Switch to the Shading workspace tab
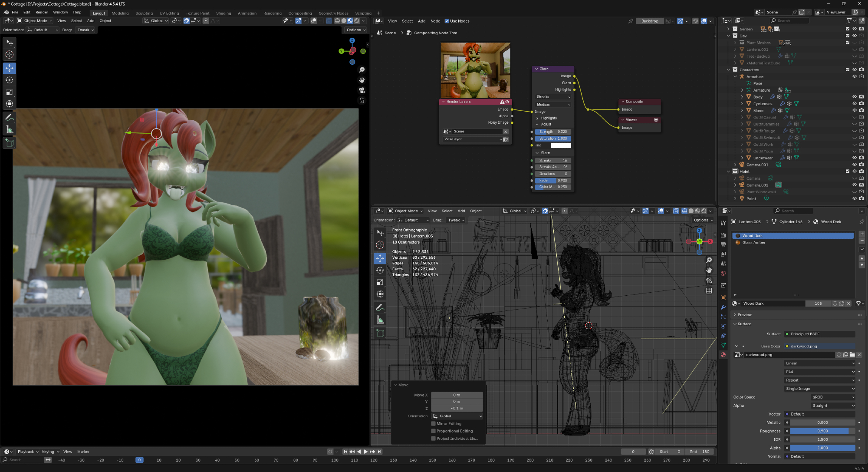Image resolution: width=868 pixels, height=472 pixels. [x=223, y=13]
